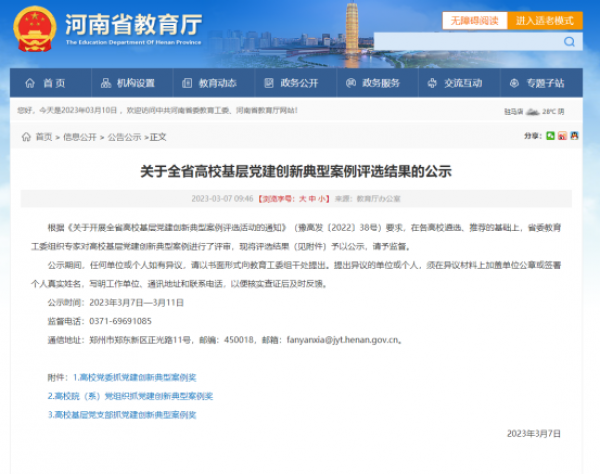
Task: Click the national emblem logo
Action: point(37,26)
